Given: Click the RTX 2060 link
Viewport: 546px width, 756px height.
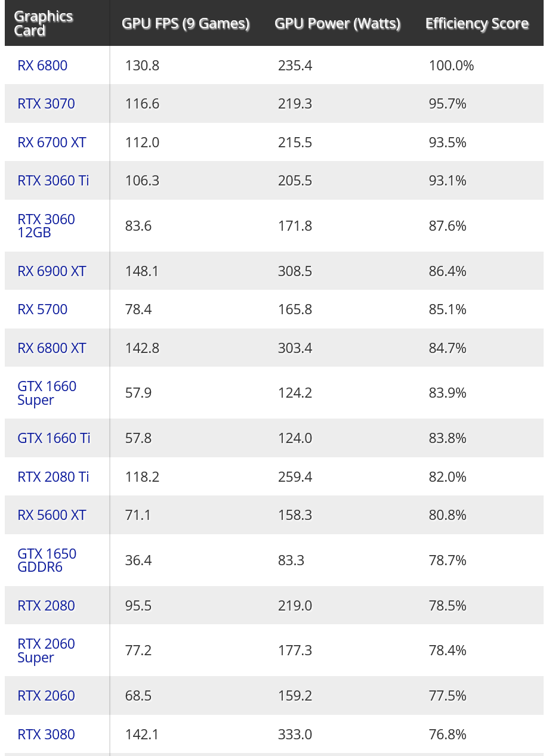Looking at the screenshot, I should click(46, 696).
